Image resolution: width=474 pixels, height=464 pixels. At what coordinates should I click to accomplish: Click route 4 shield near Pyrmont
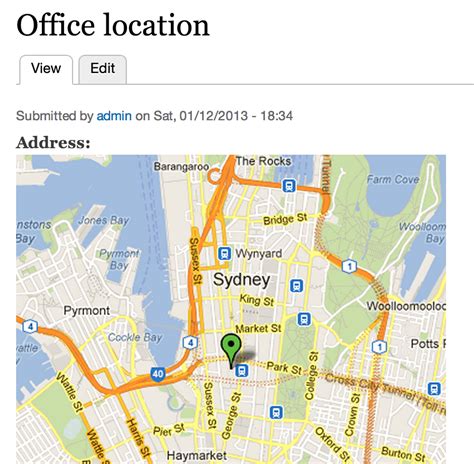pos(30,326)
